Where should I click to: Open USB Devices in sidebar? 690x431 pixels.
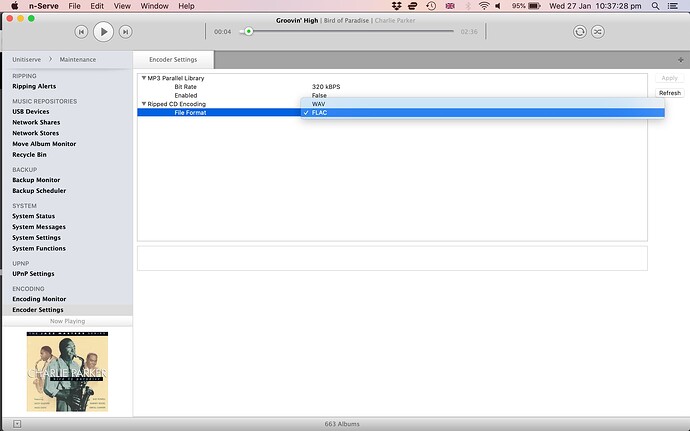pos(30,111)
